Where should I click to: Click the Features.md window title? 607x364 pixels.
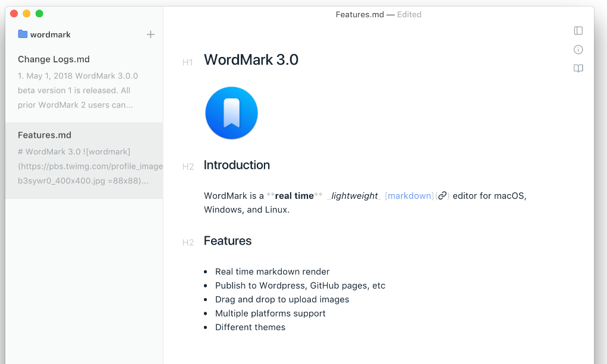click(x=360, y=15)
